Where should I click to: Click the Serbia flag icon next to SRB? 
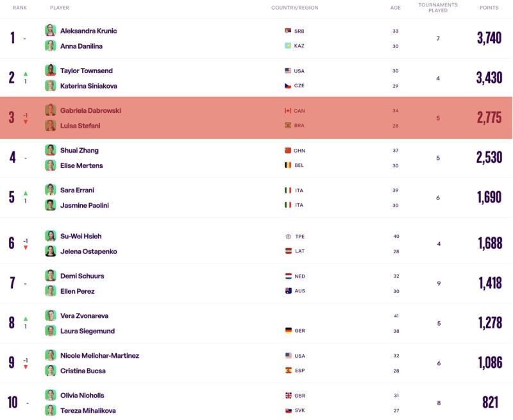point(288,31)
